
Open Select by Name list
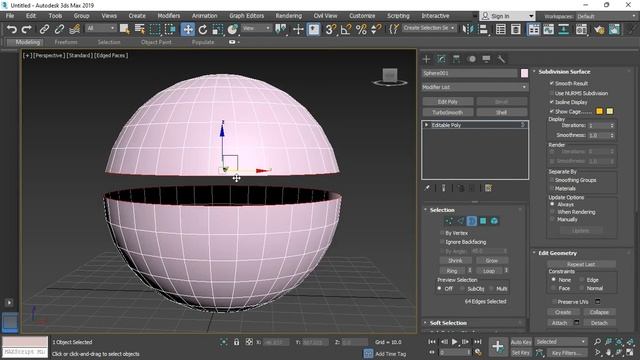pyautogui.click(x=140, y=29)
